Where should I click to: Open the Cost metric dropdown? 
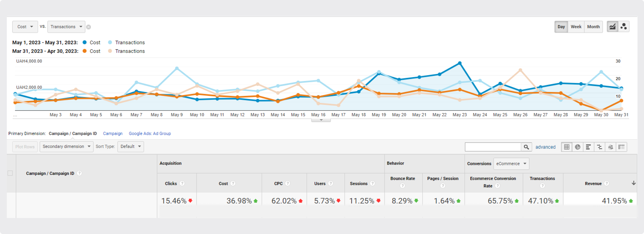pos(25,27)
